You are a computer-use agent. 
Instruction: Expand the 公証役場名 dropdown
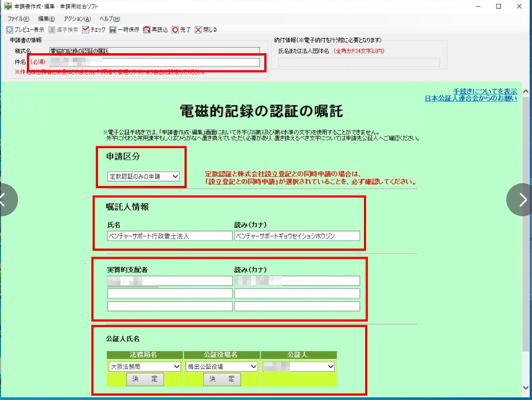pyautogui.click(x=221, y=367)
